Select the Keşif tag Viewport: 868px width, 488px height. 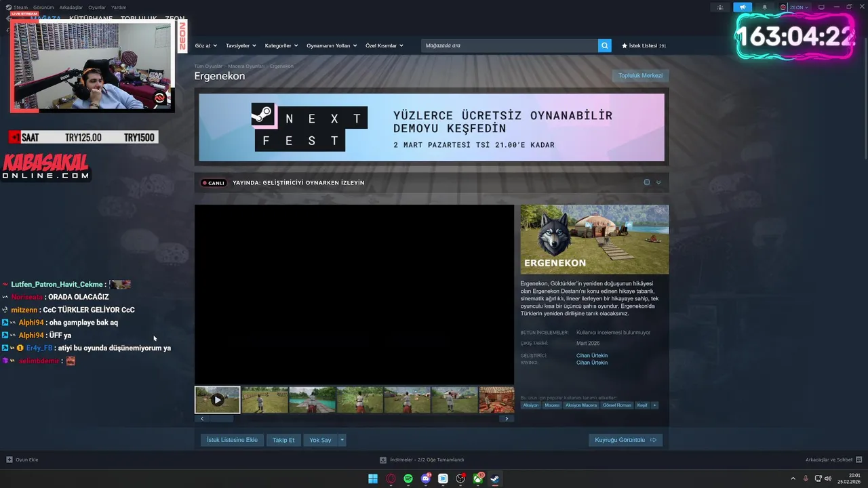pos(642,405)
